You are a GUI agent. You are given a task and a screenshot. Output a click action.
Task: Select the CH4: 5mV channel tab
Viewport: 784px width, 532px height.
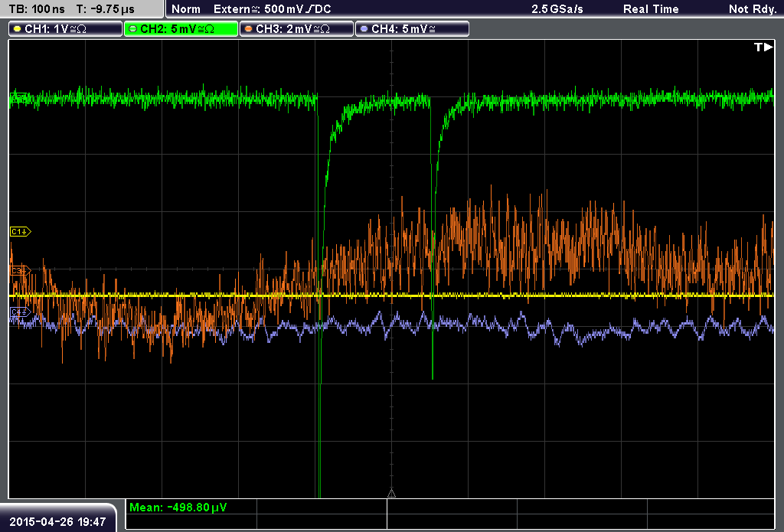[x=412, y=29]
